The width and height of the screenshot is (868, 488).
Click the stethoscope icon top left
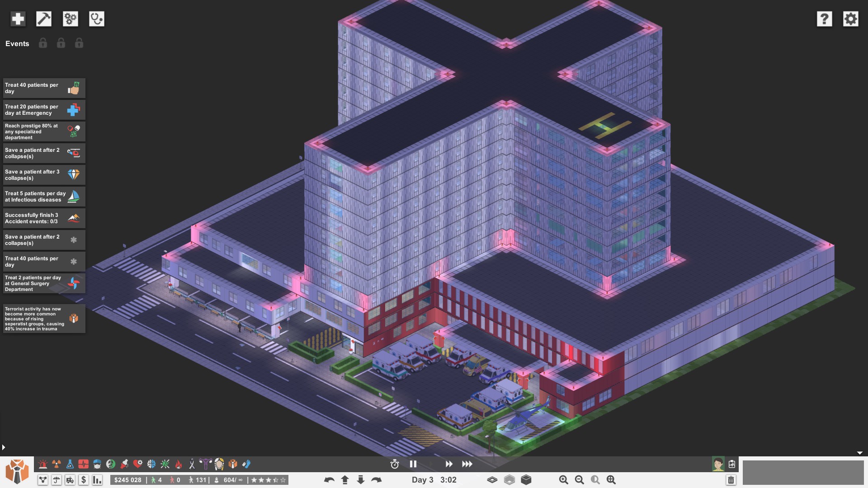[97, 19]
